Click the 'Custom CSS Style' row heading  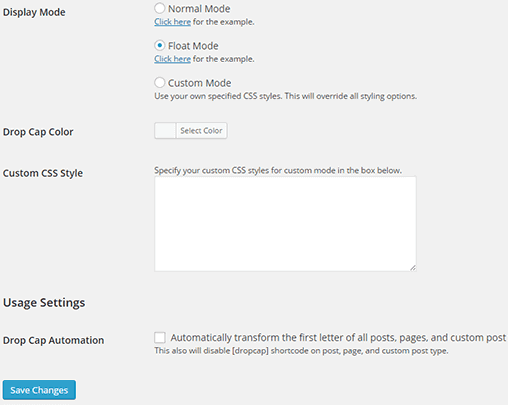pos(43,173)
